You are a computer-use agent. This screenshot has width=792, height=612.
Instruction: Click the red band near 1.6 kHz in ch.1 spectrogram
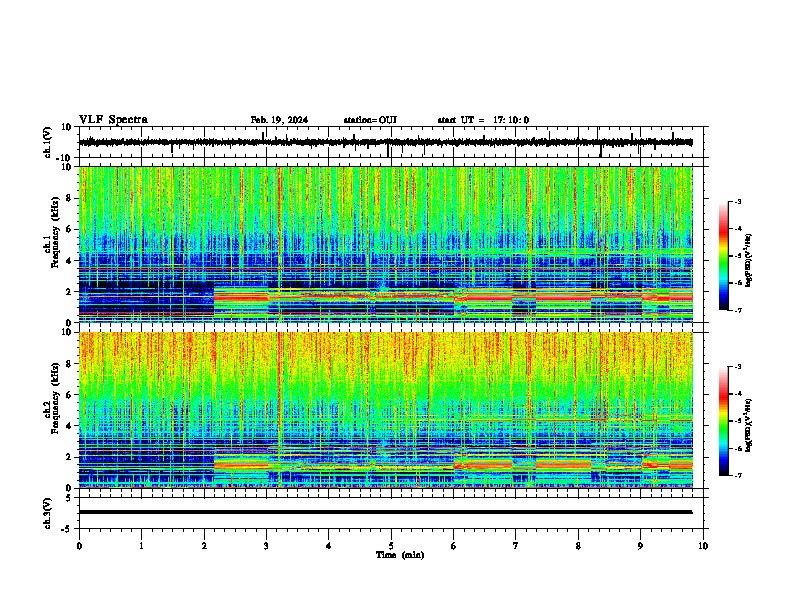[453, 297]
